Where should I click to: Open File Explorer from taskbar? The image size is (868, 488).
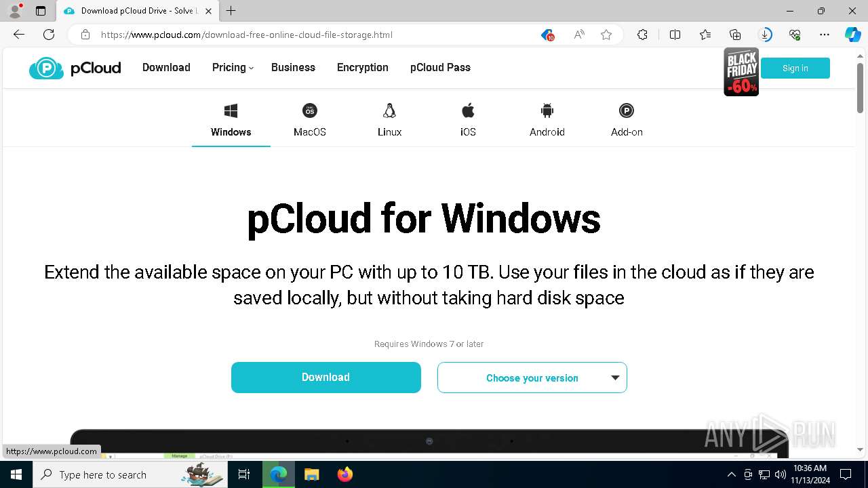[312, 474]
